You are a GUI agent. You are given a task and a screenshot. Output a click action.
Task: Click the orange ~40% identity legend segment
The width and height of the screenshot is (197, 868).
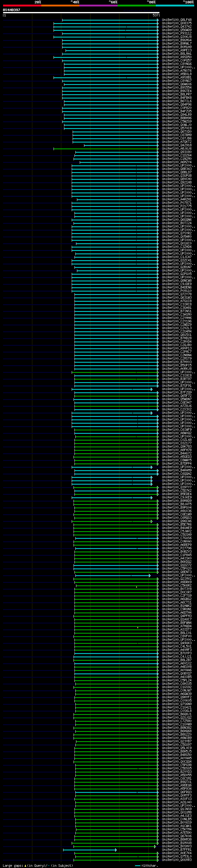point(60,6)
